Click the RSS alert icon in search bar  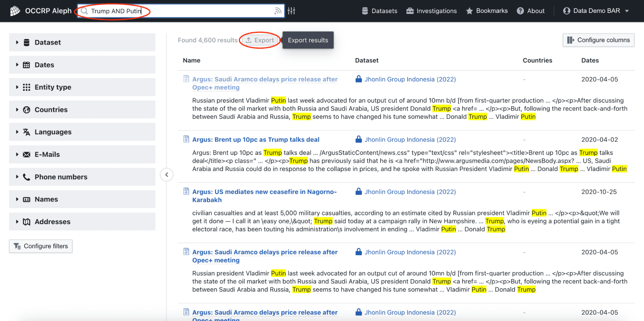click(278, 11)
